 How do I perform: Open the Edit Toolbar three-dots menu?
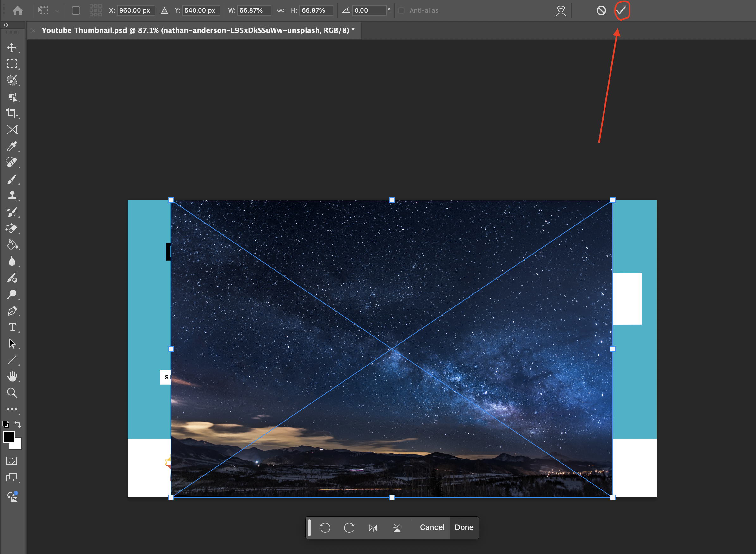pos(12,409)
